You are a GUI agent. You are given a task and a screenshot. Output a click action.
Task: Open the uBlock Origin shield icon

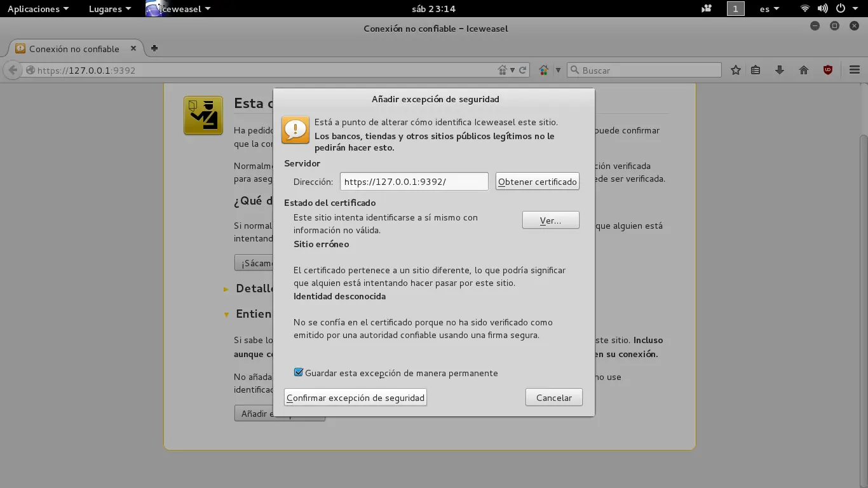pos(828,71)
